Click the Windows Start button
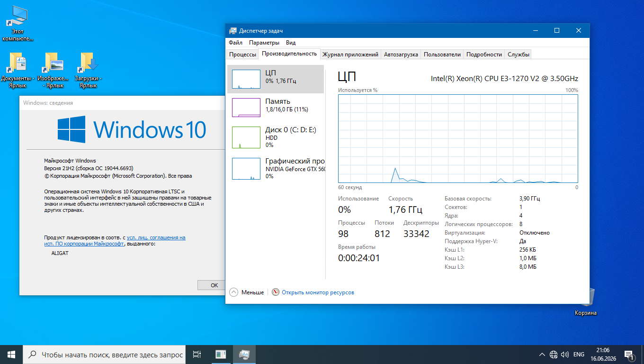The height and width of the screenshot is (364, 644). pos(11,355)
